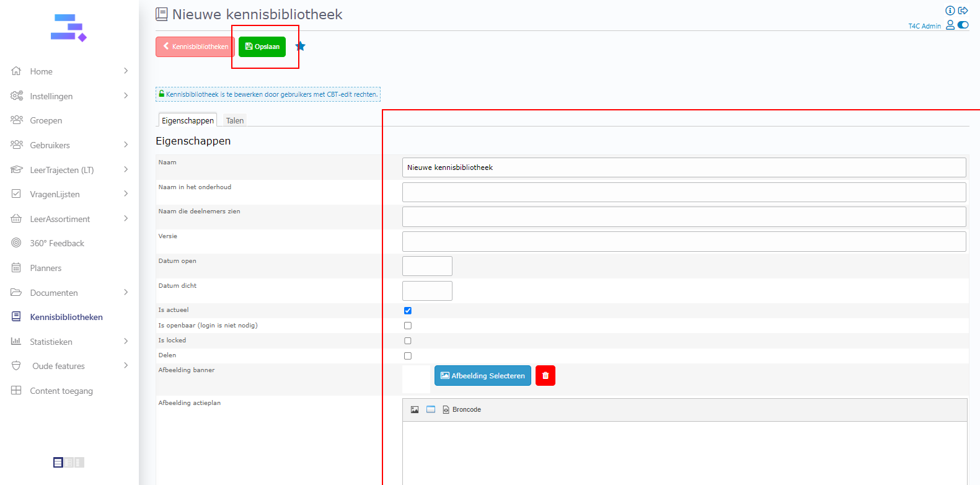This screenshot has height=485, width=980.
Task: Click the green Opslaan button
Action: [262, 47]
